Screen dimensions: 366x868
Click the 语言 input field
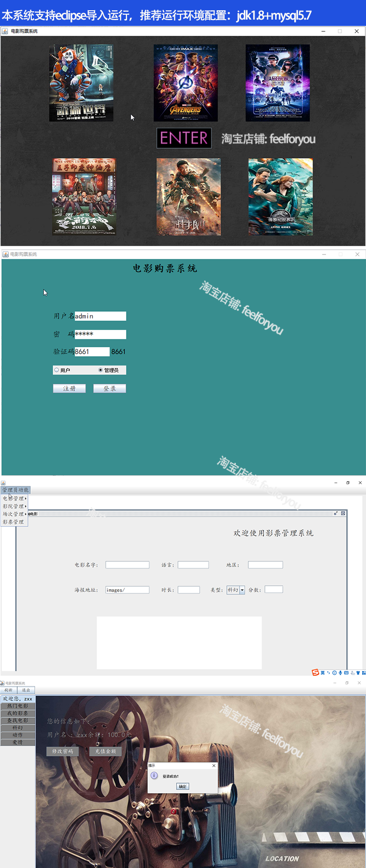(x=193, y=565)
